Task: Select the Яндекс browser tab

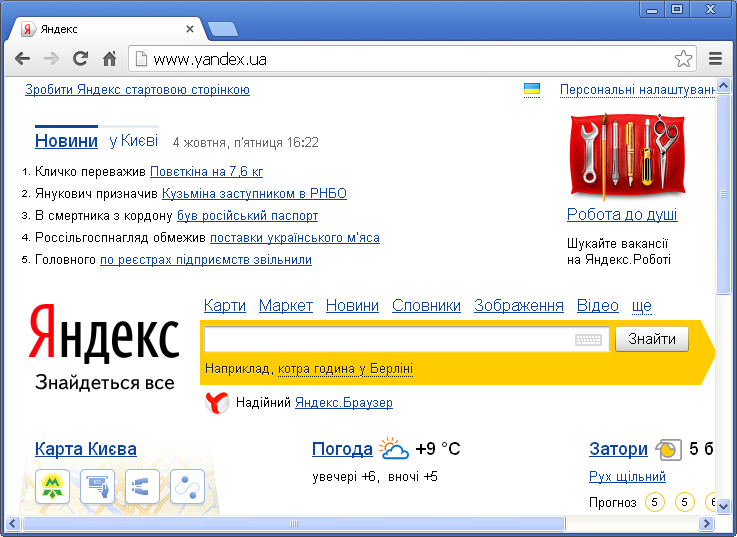Action: (108, 29)
